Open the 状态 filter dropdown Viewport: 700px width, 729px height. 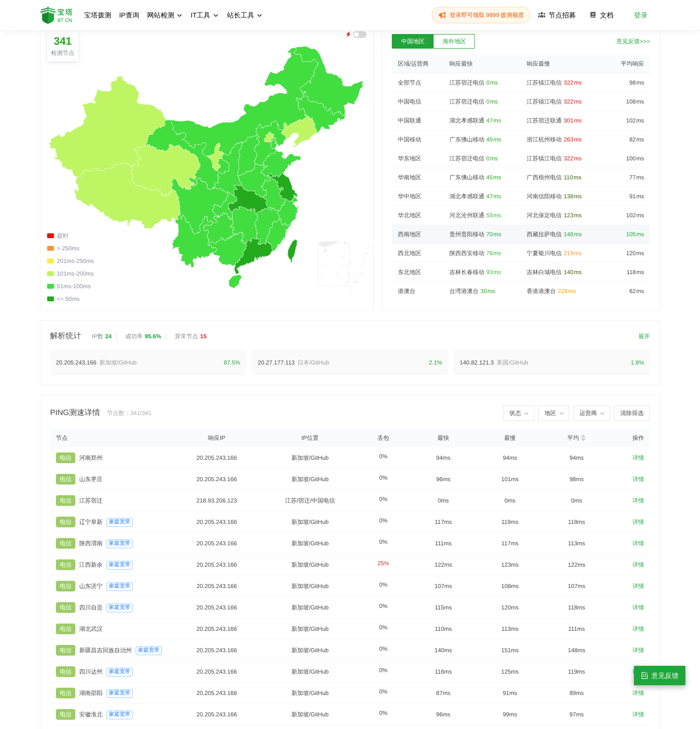tap(519, 413)
